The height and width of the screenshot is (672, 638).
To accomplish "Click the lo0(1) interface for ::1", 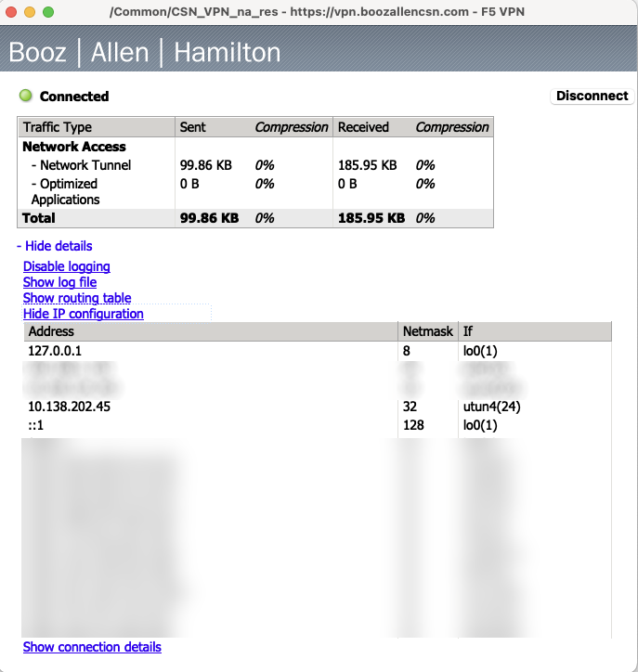I will (x=480, y=425).
